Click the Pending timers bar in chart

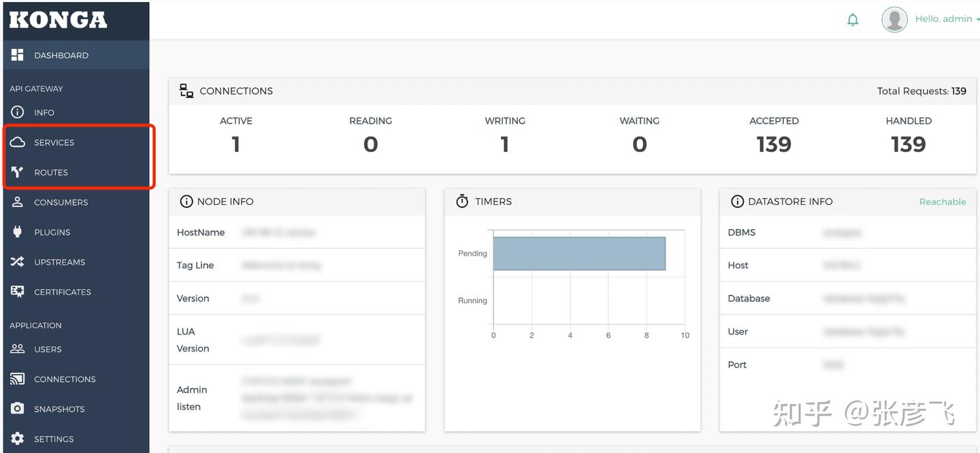coord(578,254)
